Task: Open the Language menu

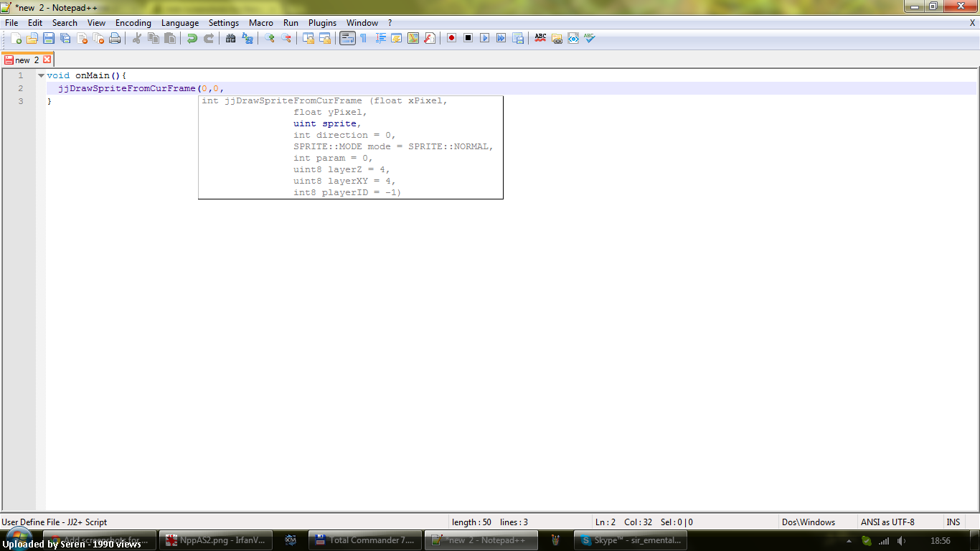Action: [180, 23]
